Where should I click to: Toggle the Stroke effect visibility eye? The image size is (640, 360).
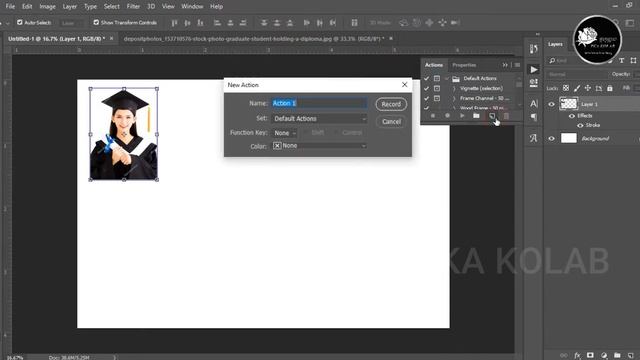pyautogui.click(x=580, y=125)
